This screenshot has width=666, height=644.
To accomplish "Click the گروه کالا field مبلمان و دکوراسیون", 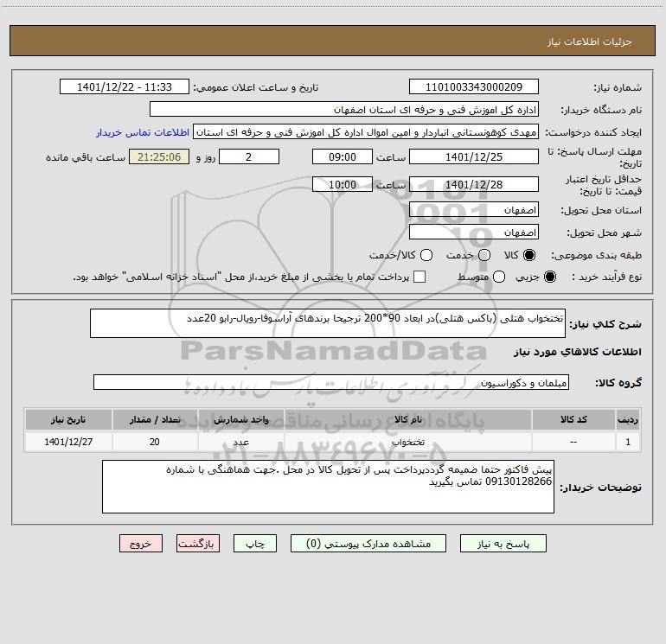I will (331, 382).
